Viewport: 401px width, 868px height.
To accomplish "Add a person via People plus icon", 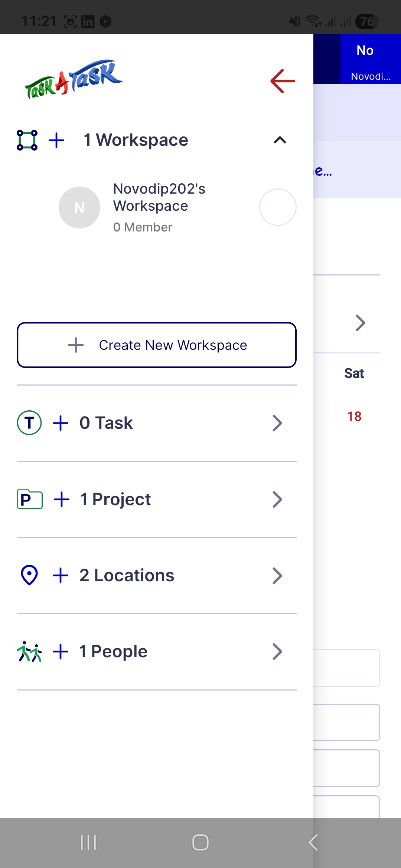I will pyautogui.click(x=61, y=651).
